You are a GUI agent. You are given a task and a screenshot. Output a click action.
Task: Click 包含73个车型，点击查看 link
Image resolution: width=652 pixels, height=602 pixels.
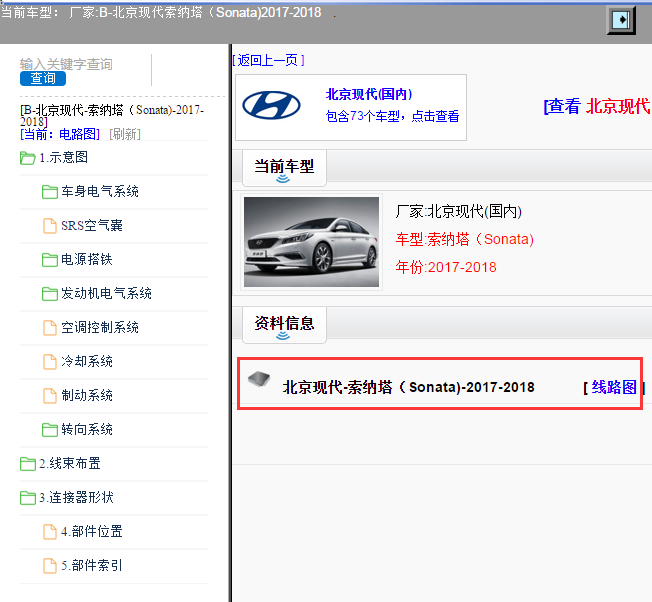point(392,116)
